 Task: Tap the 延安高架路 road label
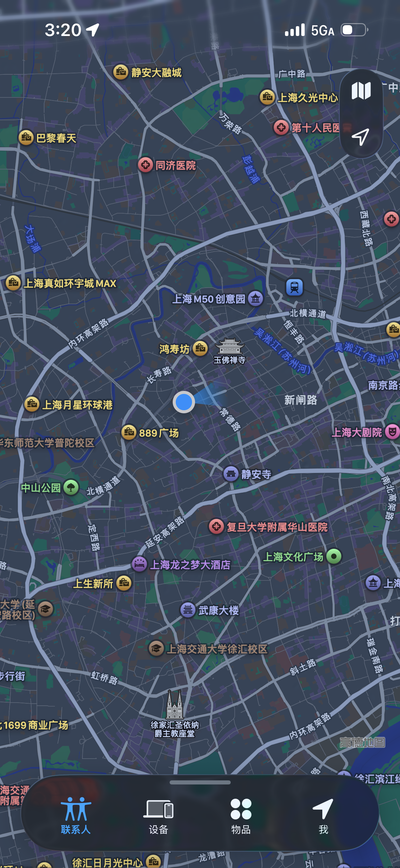pyautogui.click(x=165, y=532)
